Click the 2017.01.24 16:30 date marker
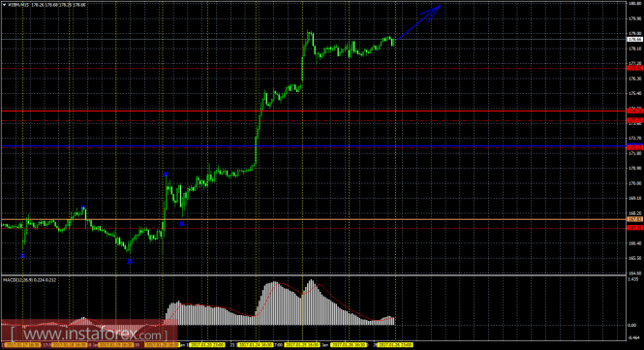 tap(255, 344)
